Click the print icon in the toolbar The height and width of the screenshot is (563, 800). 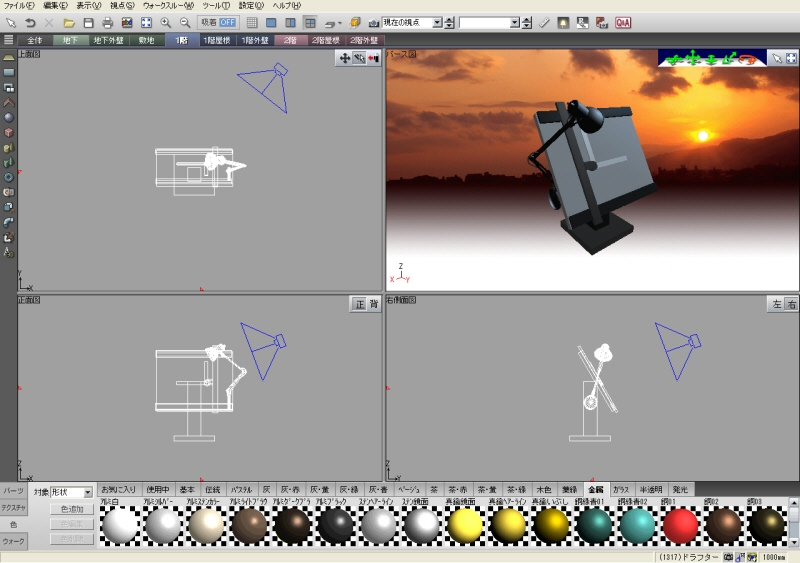tap(108, 22)
